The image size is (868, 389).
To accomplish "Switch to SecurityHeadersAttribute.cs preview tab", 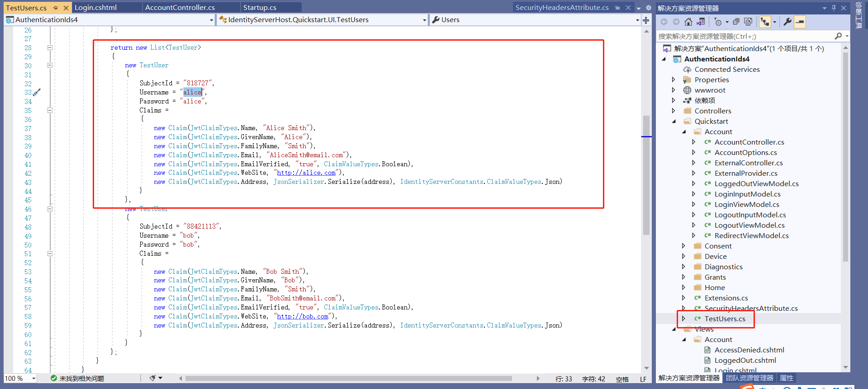I will [x=562, y=7].
